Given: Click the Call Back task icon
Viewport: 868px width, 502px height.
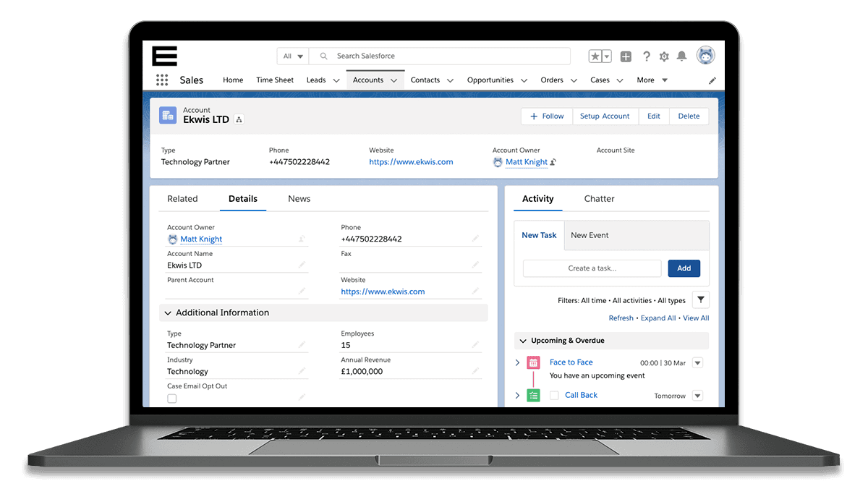Looking at the screenshot, I should coord(533,395).
